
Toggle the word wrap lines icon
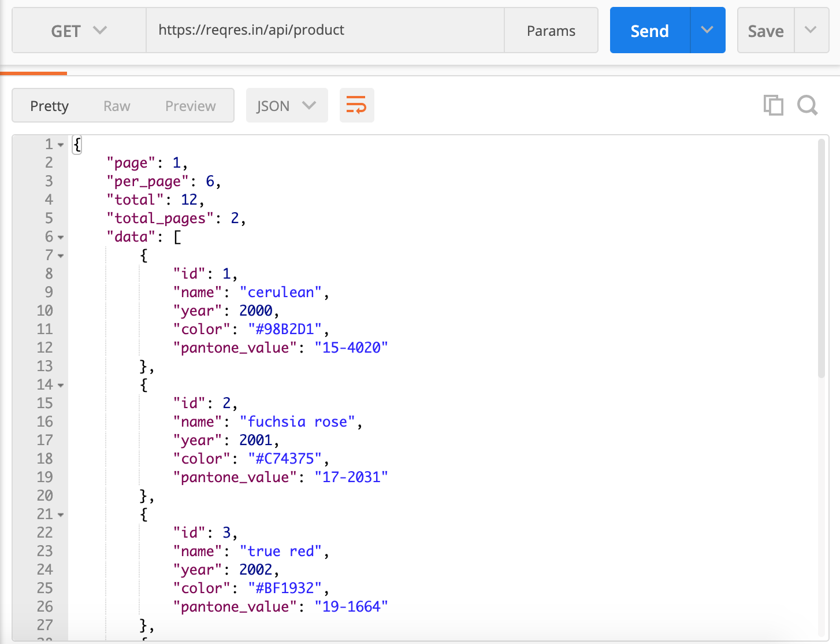356,105
